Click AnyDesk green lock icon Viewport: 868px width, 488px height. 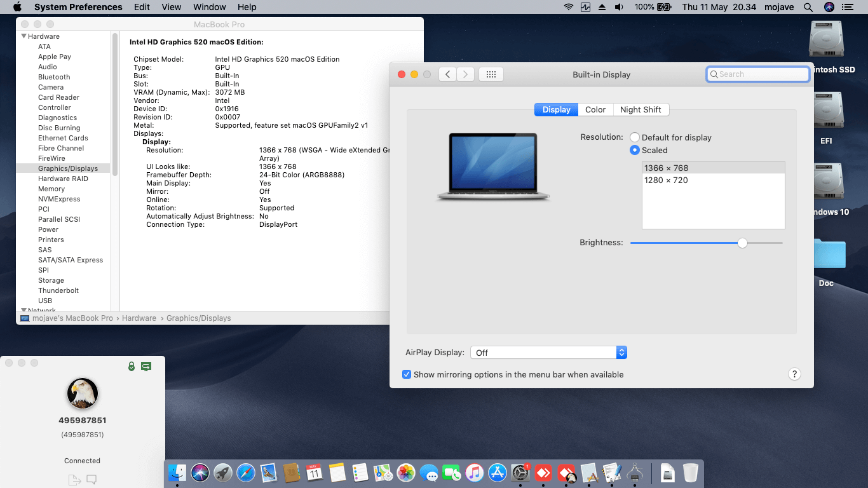pos(132,367)
